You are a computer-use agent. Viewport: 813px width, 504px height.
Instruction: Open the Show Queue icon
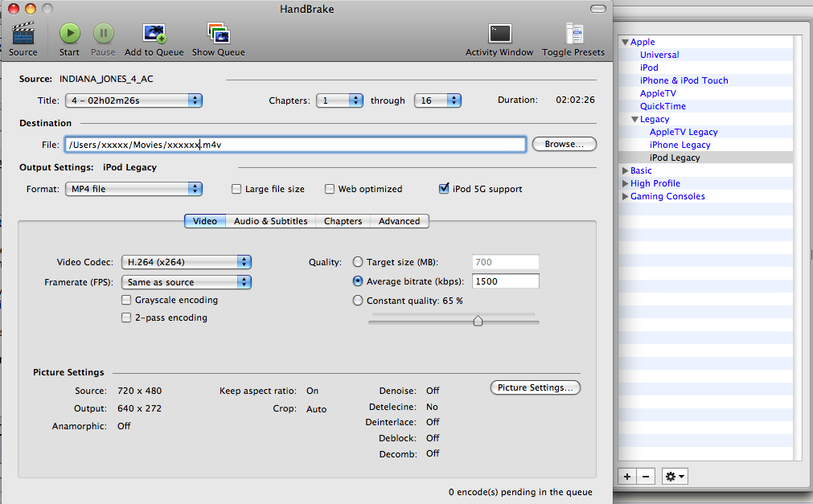tap(218, 34)
